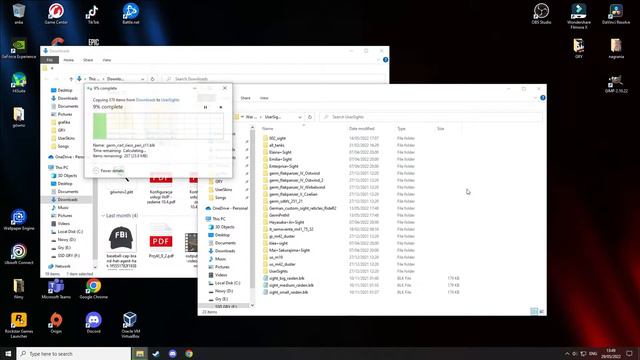Viewport: 640px width, 360px height.
Task: Open the Discord desktop shortcut
Action: pyautogui.click(x=93, y=323)
